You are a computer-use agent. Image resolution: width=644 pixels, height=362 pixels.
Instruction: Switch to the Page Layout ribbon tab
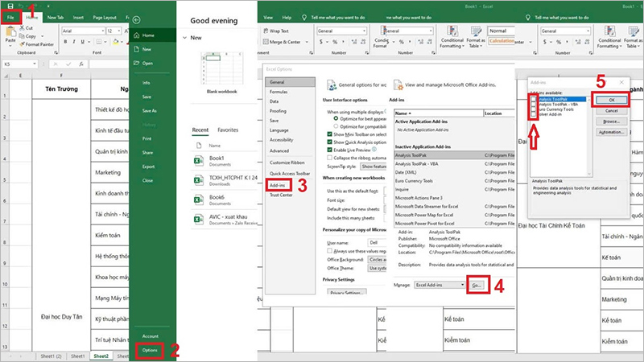[105, 18]
